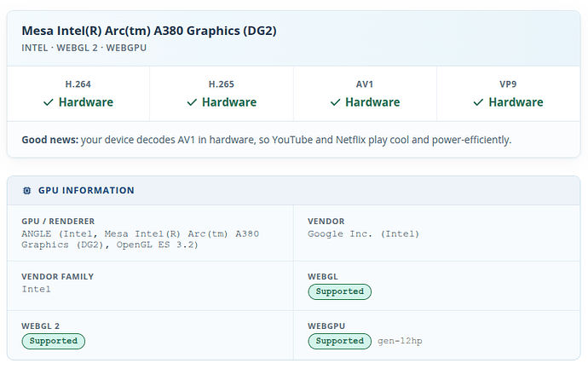The image size is (588, 369).
Task: Click the H.264 codec label
Action: point(78,84)
